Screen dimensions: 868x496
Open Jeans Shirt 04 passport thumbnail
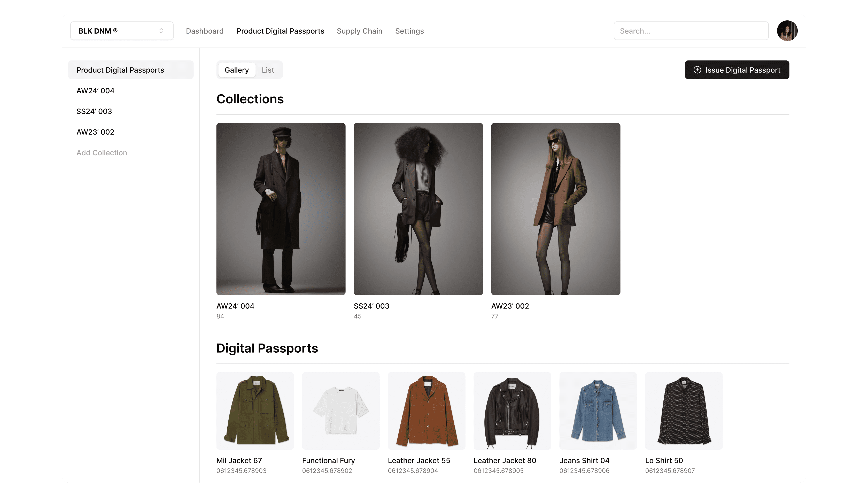598,410
